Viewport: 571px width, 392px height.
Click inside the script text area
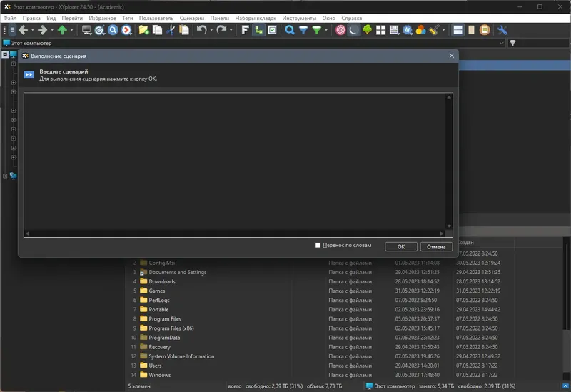[235, 162]
